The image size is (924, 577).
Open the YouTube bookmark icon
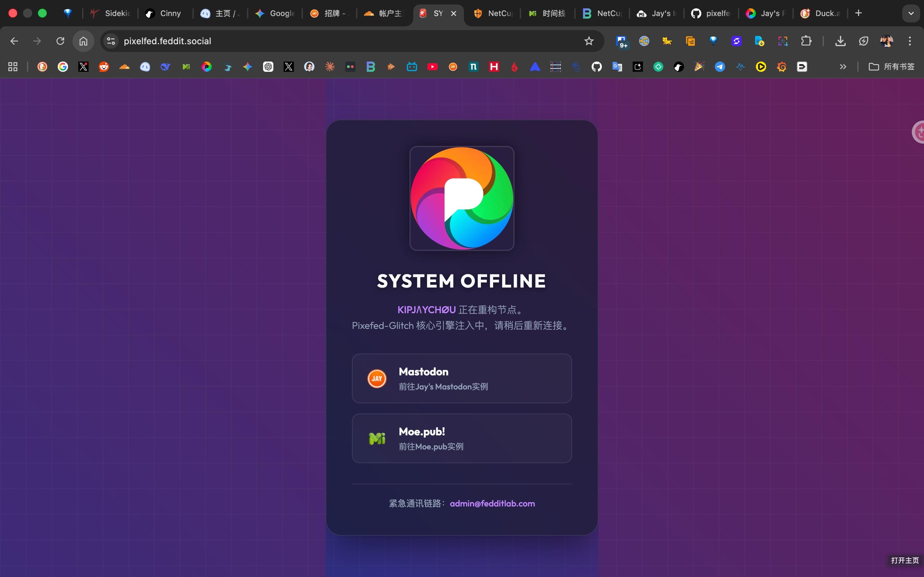coord(432,67)
